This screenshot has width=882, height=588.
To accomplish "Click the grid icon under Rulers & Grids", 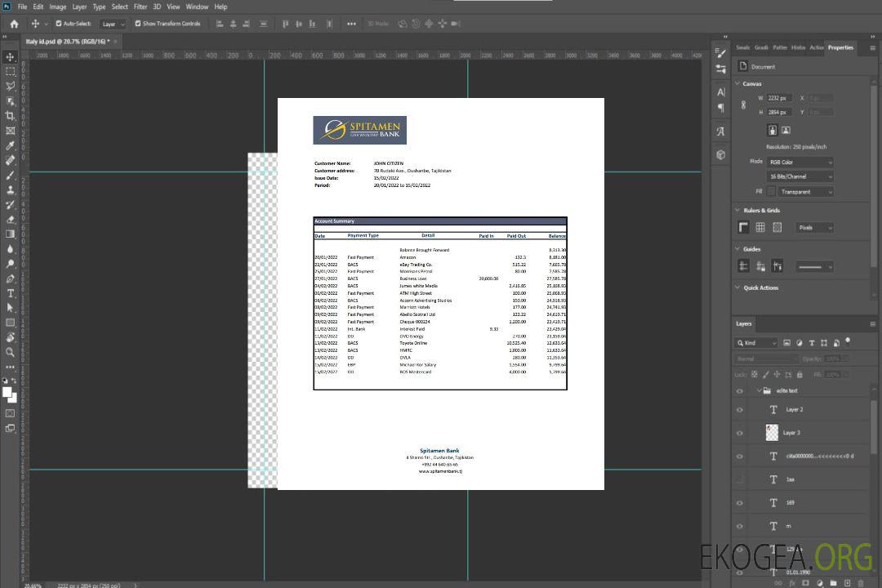I will coord(760,228).
